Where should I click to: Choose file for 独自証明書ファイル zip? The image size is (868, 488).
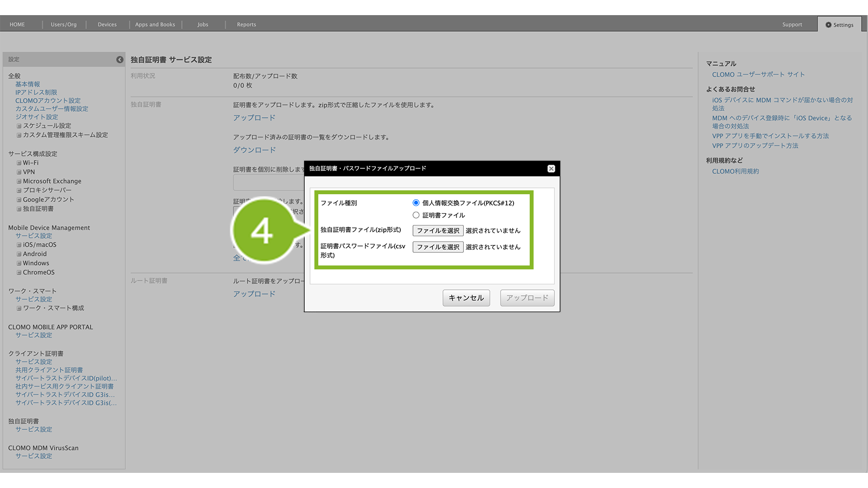[438, 231]
